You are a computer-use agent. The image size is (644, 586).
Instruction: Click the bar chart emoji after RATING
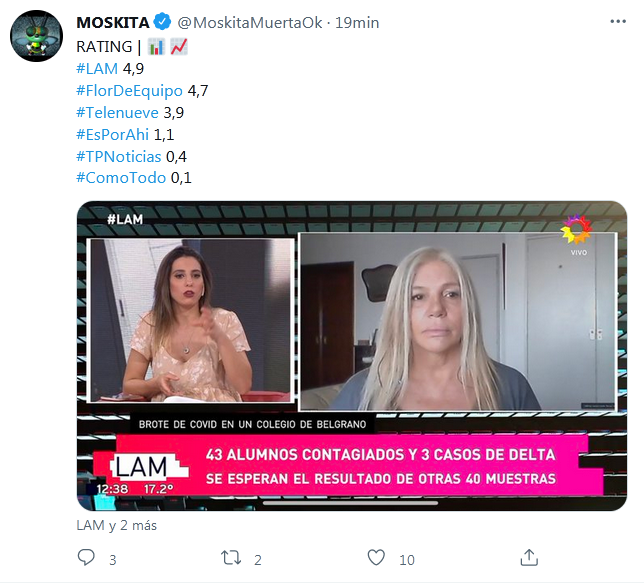click(x=156, y=47)
